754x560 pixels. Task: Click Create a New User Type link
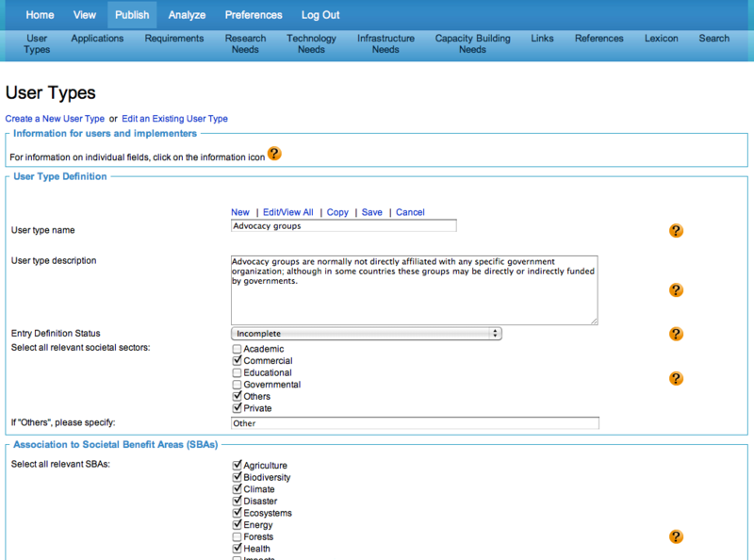55,119
